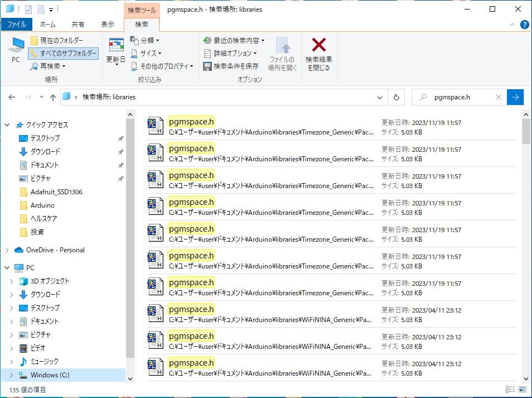This screenshot has width=532, height=398.
Task: Close search results with red X
Action: (318, 54)
